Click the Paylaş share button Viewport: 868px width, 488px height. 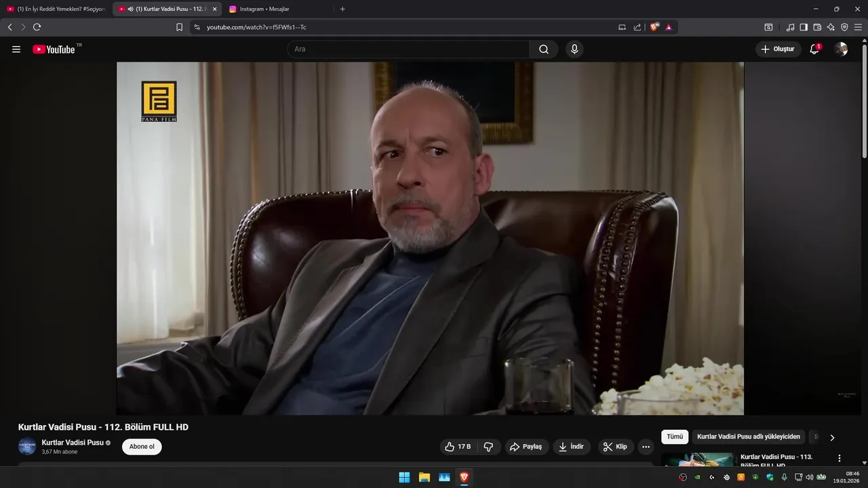click(526, 447)
